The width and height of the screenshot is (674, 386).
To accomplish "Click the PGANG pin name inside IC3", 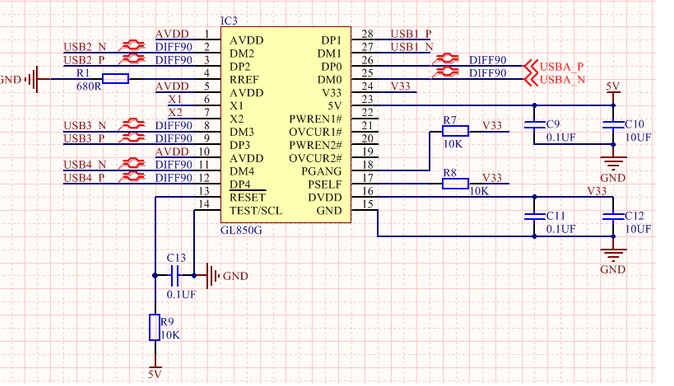I will point(322,172).
